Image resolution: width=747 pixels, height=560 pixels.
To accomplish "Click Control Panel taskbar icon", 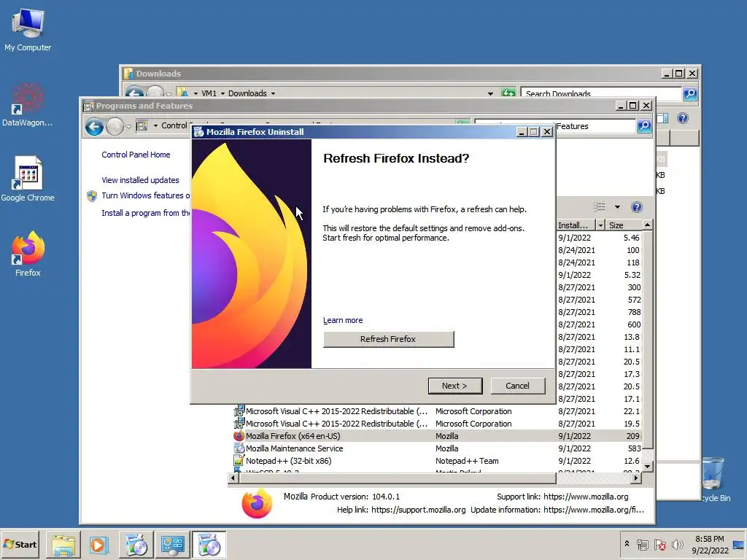I will click(x=172, y=545).
